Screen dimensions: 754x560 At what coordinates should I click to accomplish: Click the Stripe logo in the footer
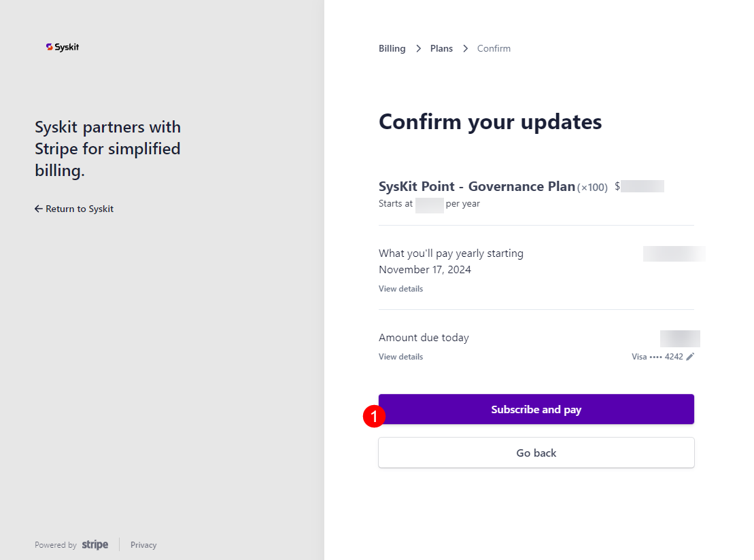tap(95, 544)
